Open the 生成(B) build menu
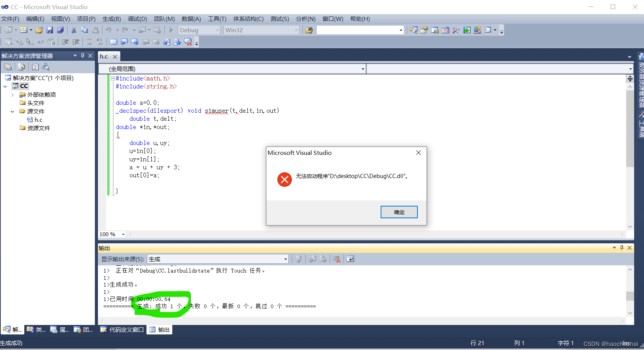This screenshot has height=350, width=644. tap(112, 19)
